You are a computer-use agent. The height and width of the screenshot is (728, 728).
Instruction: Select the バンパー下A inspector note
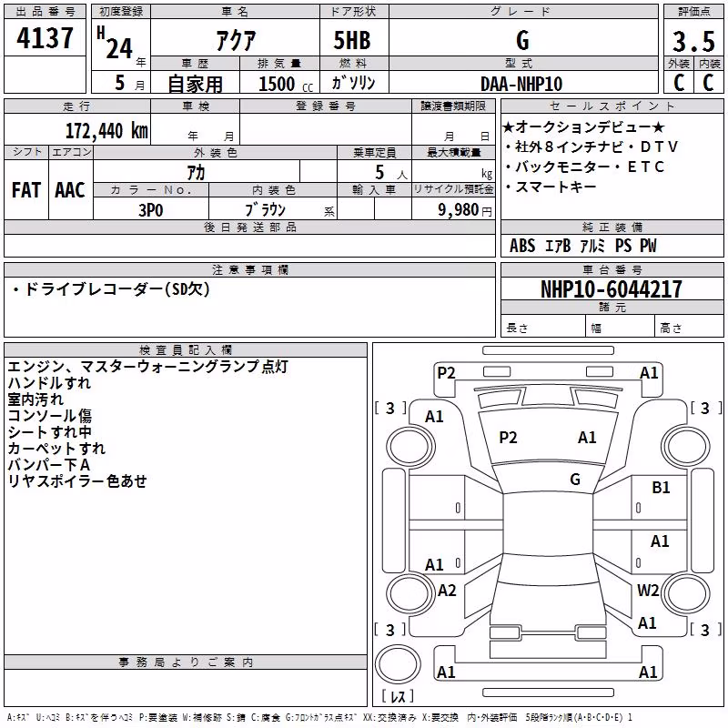[49, 464]
